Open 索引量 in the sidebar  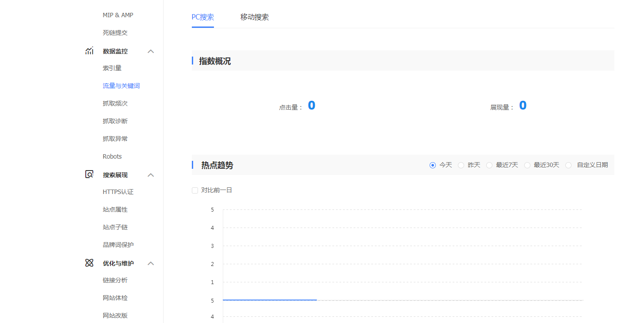[112, 68]
